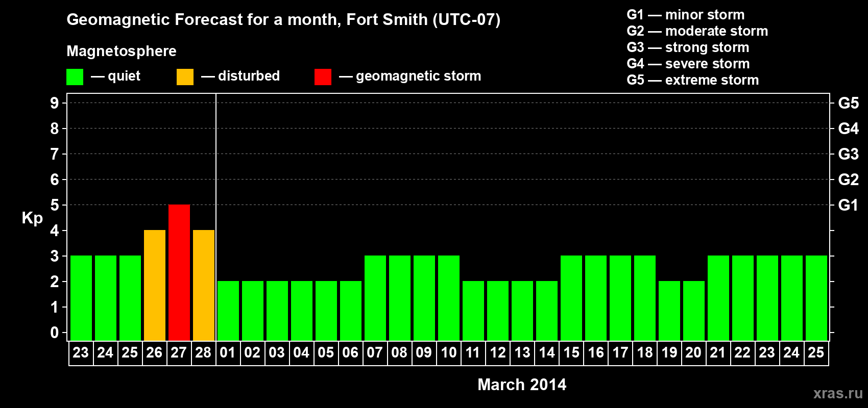The height and width of the screenshot is (408, 868).
Task: Click the red geomagnetic storm legend swatch
Action: [323, 77]
